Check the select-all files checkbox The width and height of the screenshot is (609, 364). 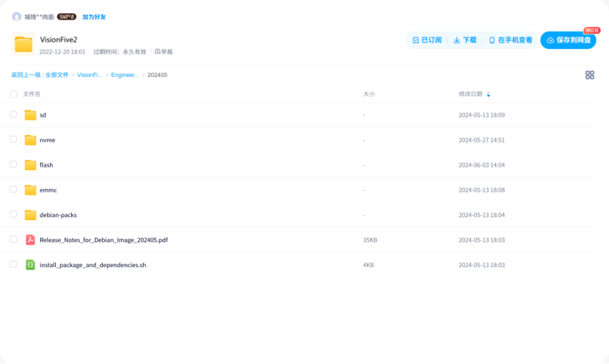point(13,95)
